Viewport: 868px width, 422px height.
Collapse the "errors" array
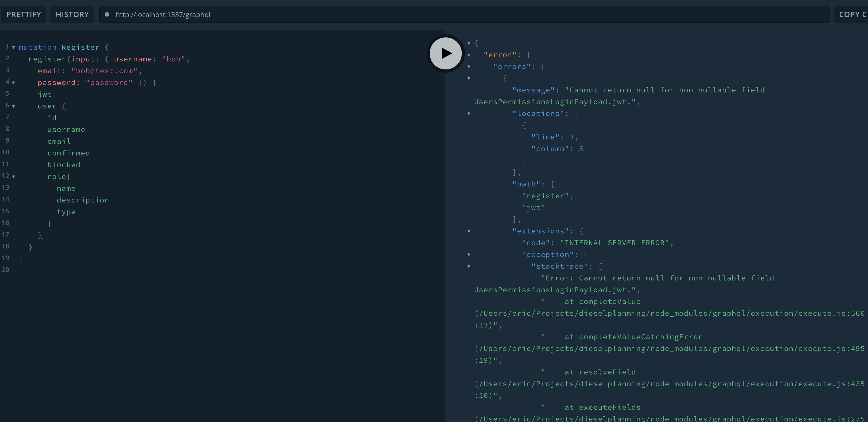[469, 67]
